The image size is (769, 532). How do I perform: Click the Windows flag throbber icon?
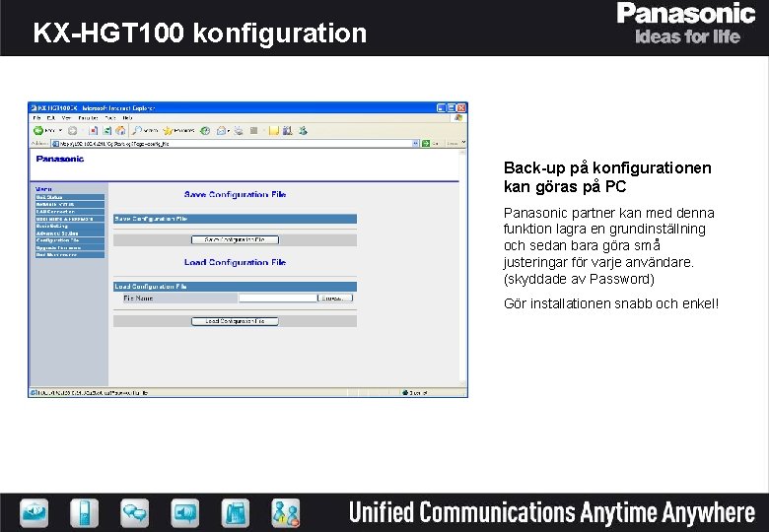(458, 118)
